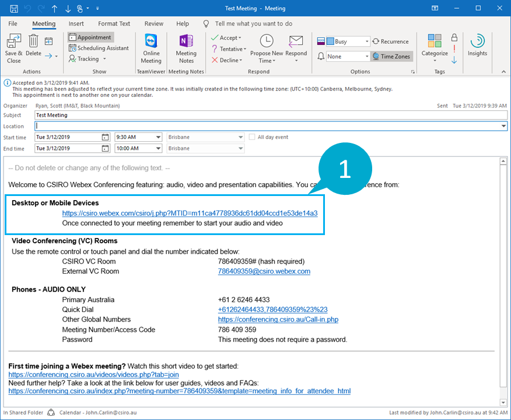Expand the Location field dropdown arrow
Image resolution: width=511 pixels, height=420 pixels.
click(x=503, y=126)
